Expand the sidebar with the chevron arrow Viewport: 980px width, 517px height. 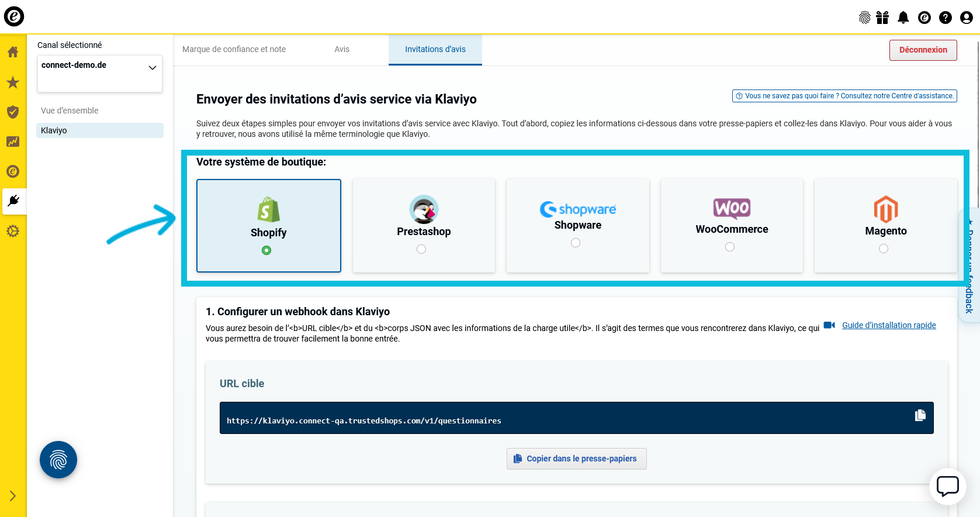(x=13, y=496)
